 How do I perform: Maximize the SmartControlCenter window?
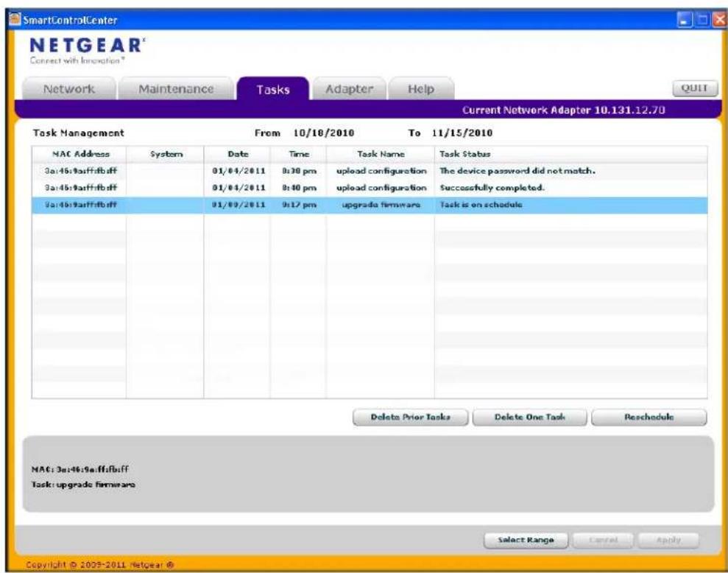point(702,20)
